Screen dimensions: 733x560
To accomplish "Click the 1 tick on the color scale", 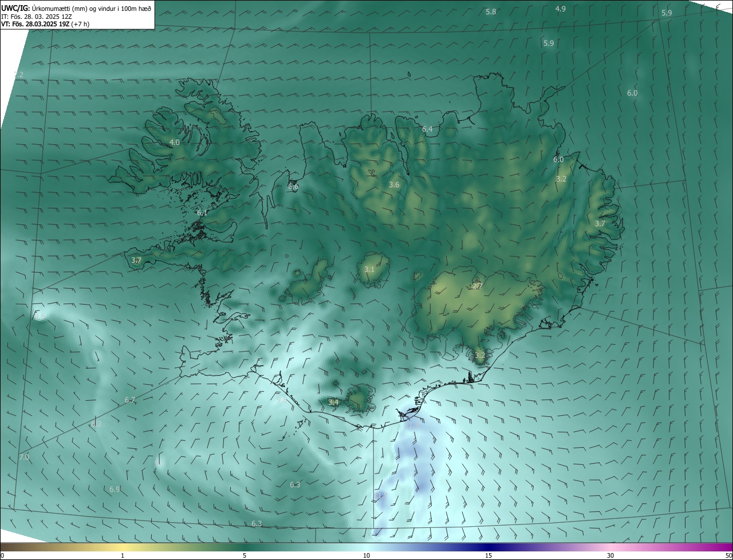I will 123,555.
